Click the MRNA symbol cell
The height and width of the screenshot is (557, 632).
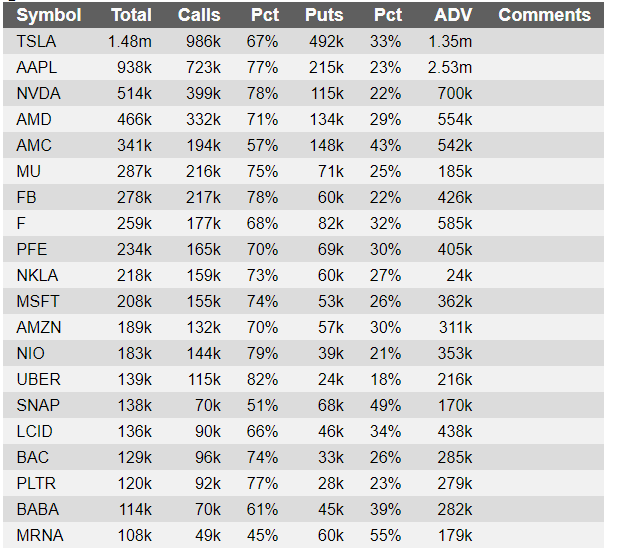tap(39, 535)
